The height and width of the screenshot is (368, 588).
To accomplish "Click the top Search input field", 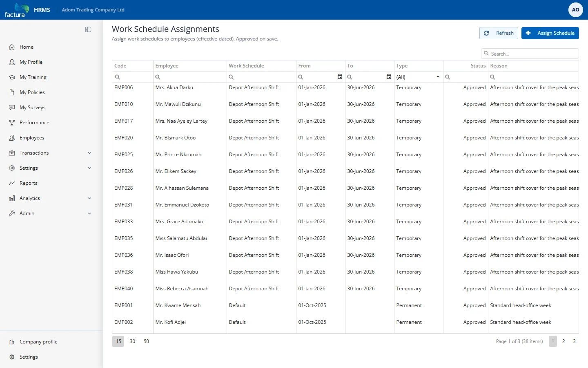I will [530, 54].
